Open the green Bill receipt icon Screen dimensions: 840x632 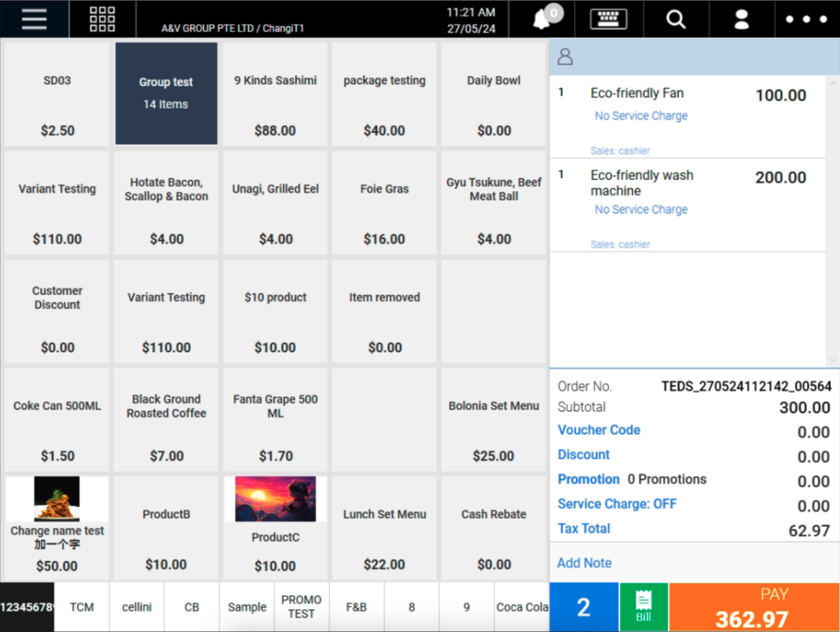tap(644, 606)
